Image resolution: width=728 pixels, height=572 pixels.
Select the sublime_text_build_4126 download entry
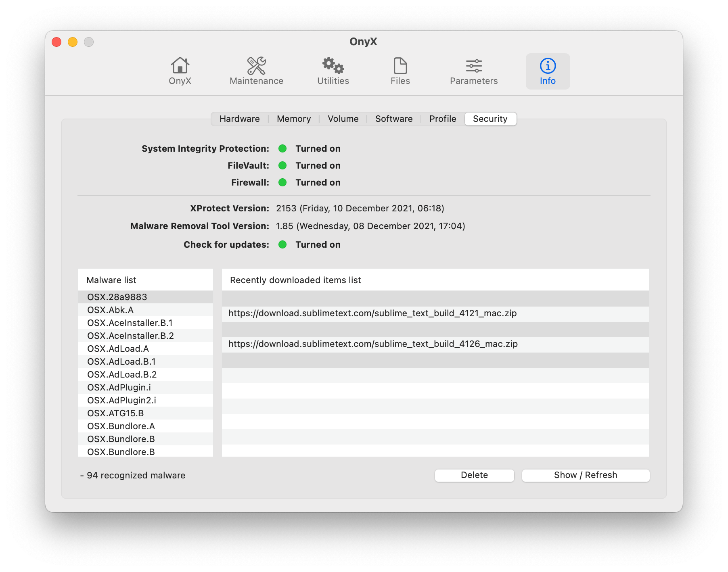[x=372, y=344]
